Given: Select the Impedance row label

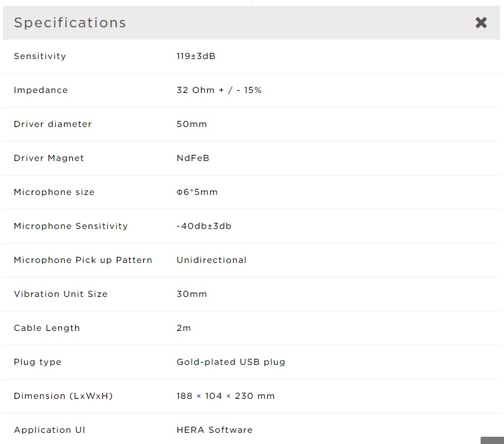Looking at the screenshot, I should tap(41, 90).
